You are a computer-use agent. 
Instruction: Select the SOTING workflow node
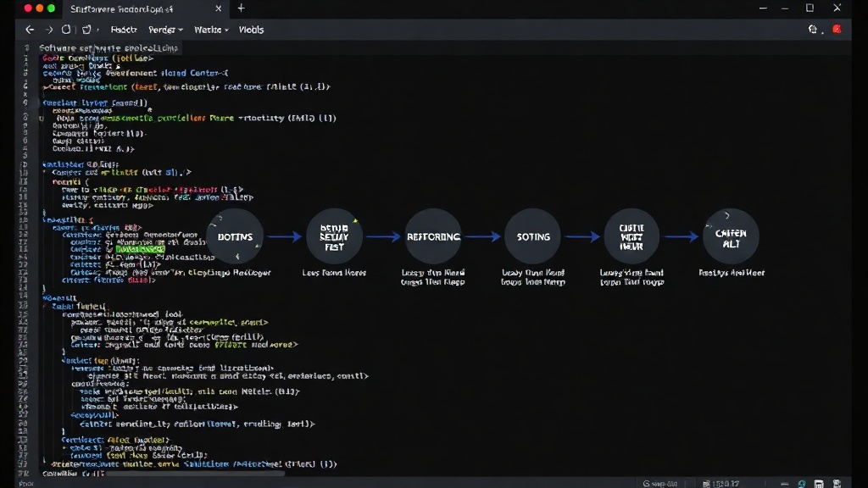pos(533,237)
